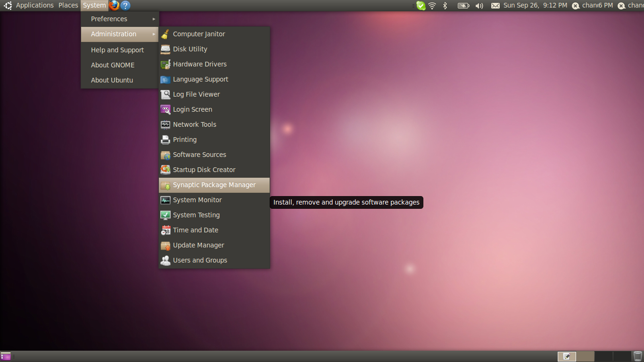
Task: Click the Synaptic Package Manager icon
Action: 165,185
